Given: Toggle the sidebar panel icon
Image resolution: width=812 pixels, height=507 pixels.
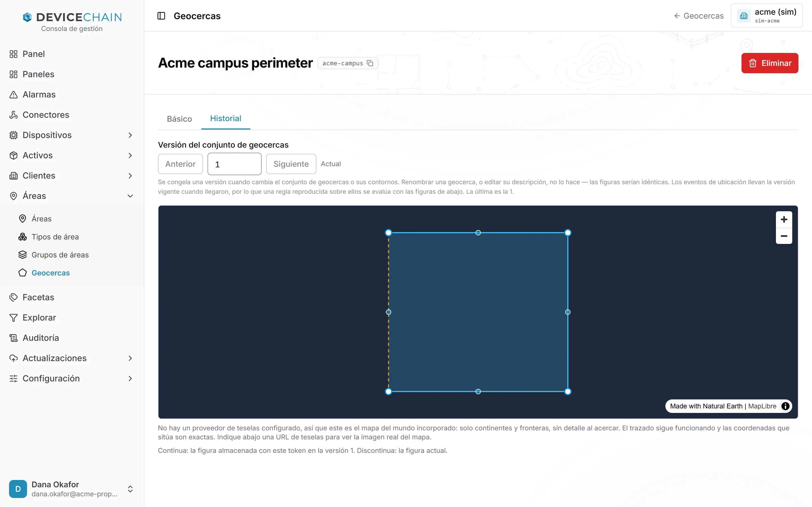Looking at the screenshot, I should coord(161,16).
